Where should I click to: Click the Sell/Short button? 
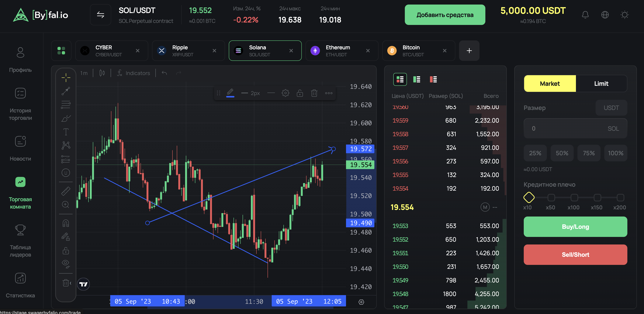click(575, 254)
